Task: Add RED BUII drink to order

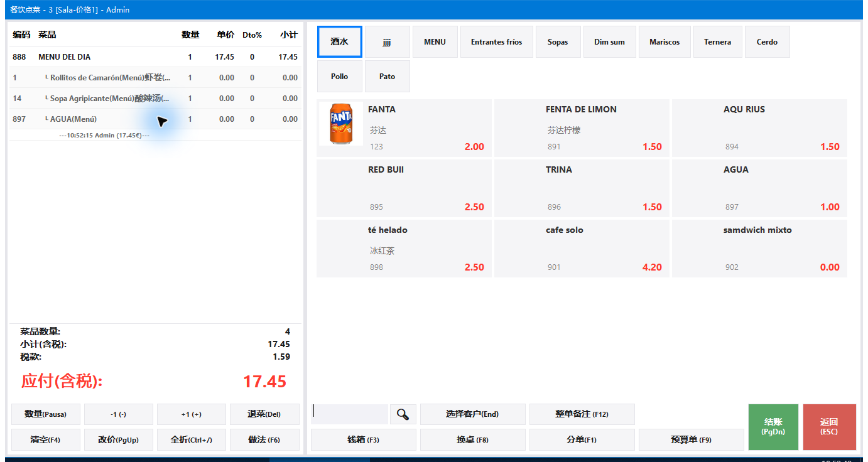Action: (404, 188)
